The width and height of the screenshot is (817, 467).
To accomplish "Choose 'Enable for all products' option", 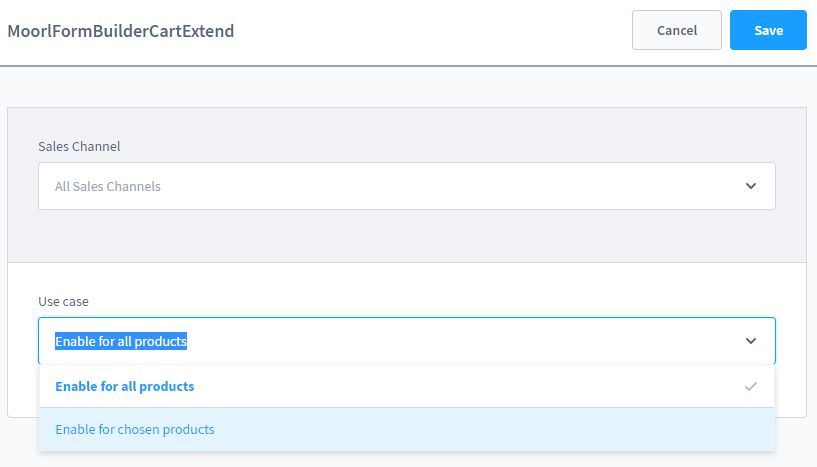I will [x=125, y=386].
